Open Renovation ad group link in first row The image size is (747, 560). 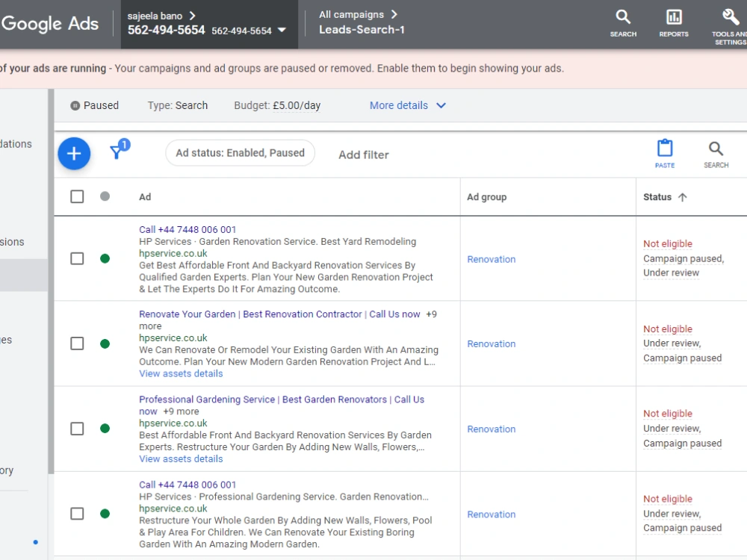pyautogui.click(x=492, y=259)
